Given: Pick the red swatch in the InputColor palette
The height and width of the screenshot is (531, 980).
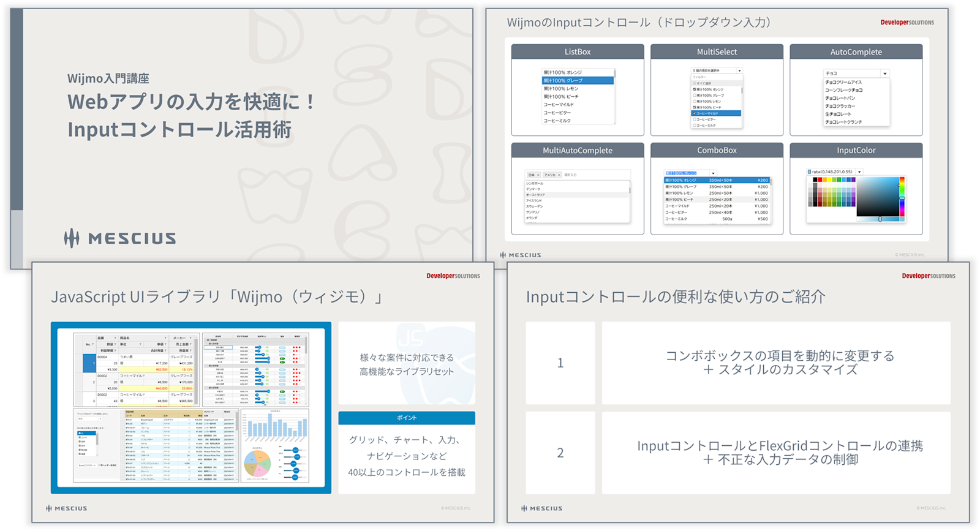Looking at the screenshot, I should (820, 180).
